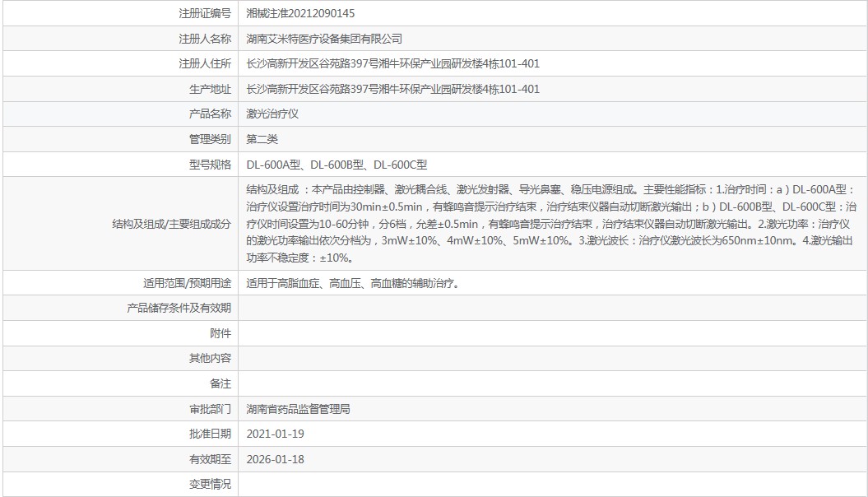The width and height of the screenshot is (868, 497).
Task: Click the 变更情况 row label
Action: (x=211, y=485)
